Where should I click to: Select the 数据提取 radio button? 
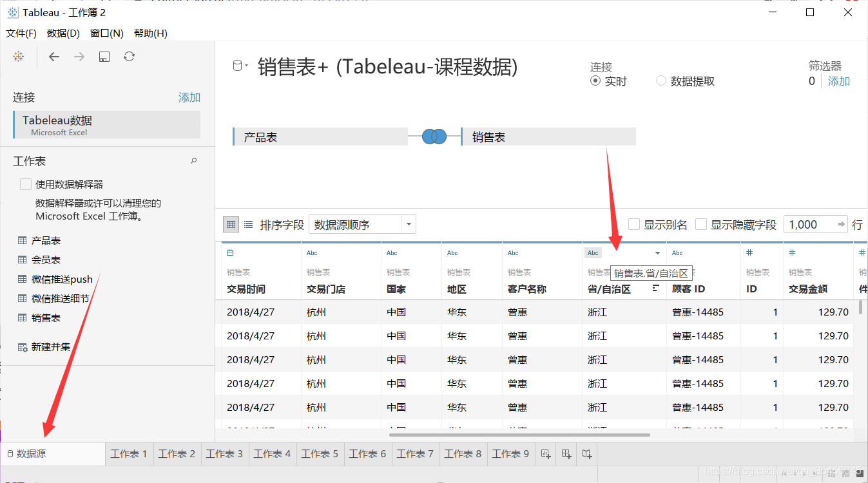pyautogui.click(x=661, y=81)
